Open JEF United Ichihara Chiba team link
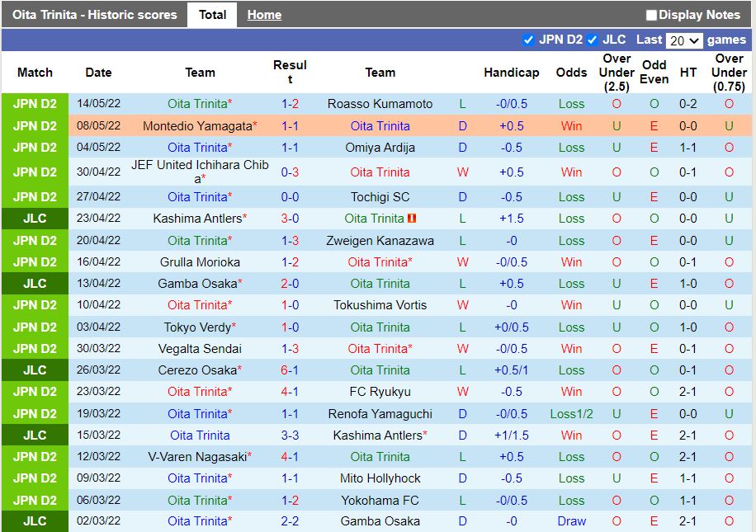Screen dimensions: 756x532 pyautogui.click(x=200, y=172)
